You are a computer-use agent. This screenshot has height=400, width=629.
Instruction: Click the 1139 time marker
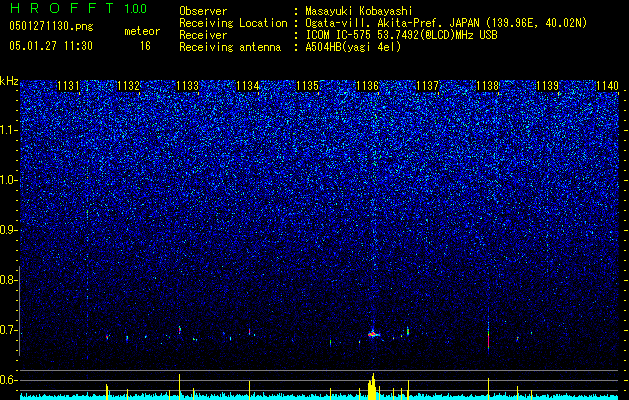[548, 86]
